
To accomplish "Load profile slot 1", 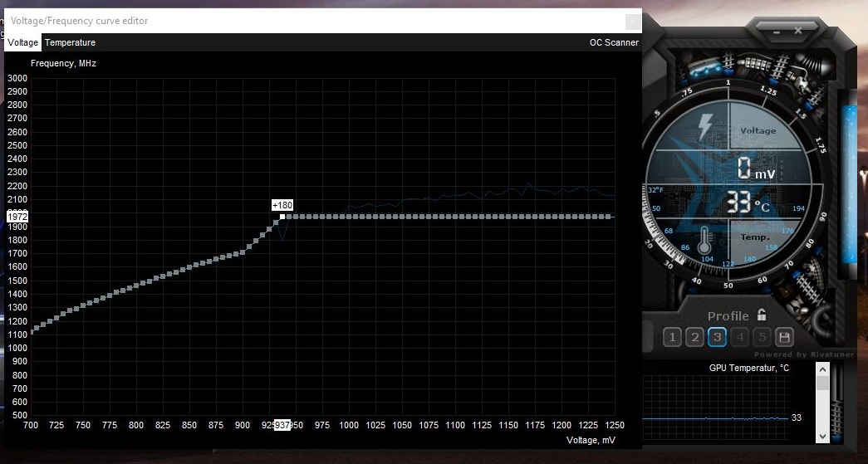I will coord(672,337).
